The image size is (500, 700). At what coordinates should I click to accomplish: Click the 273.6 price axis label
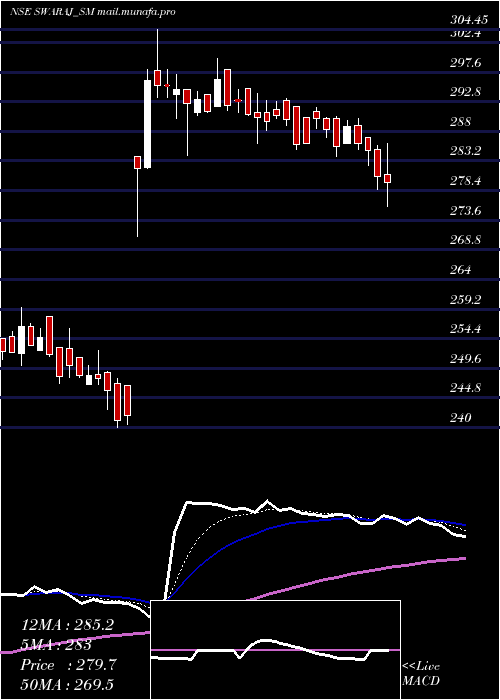click(x=465, y=211)
